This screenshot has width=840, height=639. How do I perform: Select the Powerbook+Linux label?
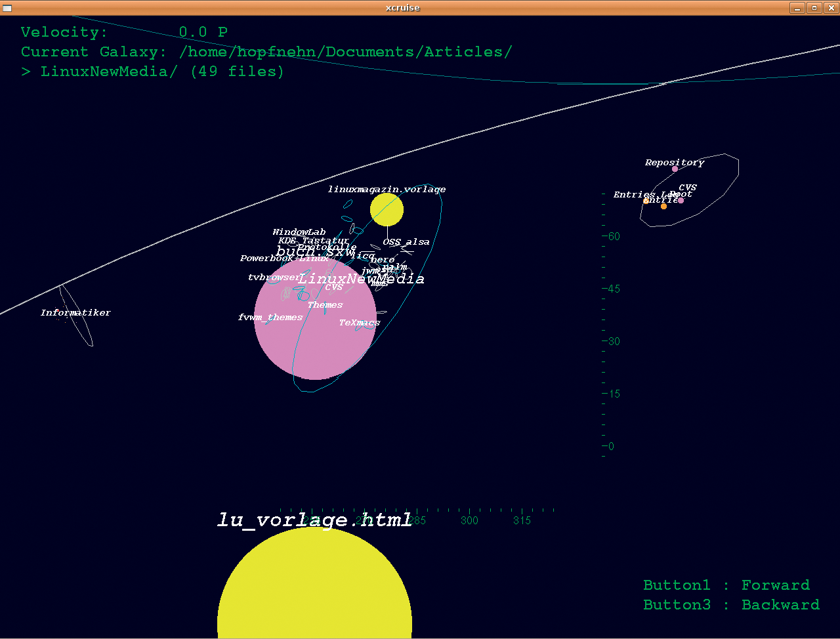(x=284, y=258)
